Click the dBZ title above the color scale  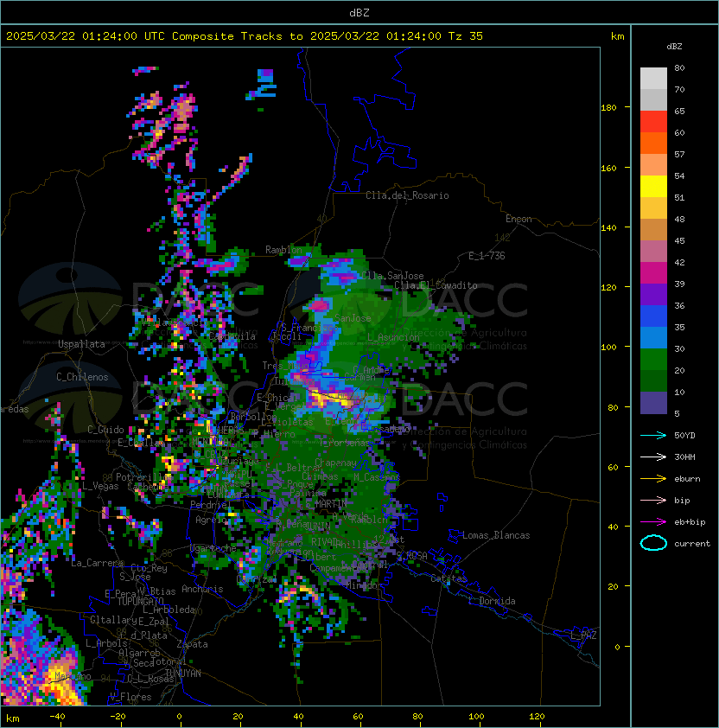(x=674, y=47)
